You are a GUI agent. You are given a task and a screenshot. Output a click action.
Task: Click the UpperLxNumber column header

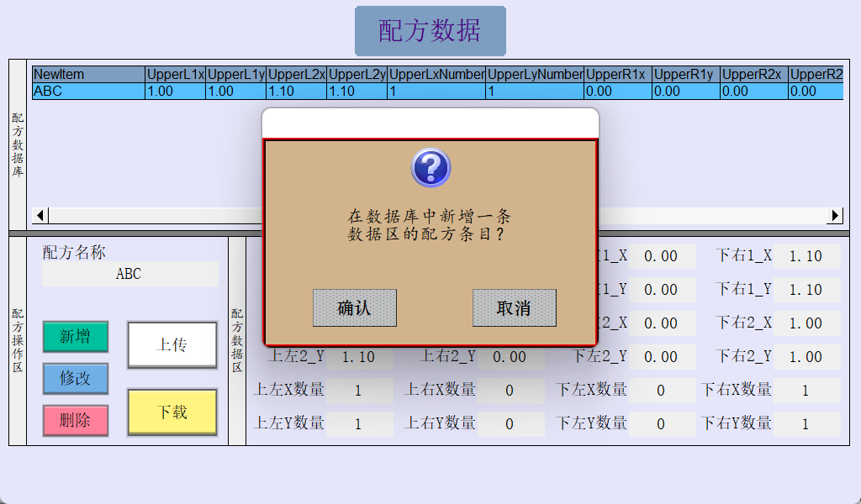click(x=436, y=75)
